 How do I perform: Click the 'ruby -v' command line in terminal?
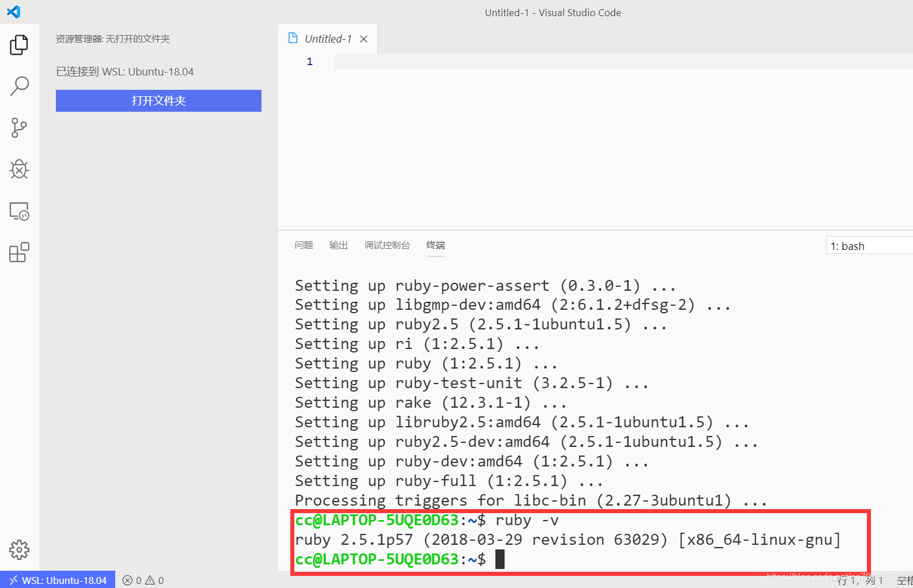pyautogui.click(x=427, y=520)
